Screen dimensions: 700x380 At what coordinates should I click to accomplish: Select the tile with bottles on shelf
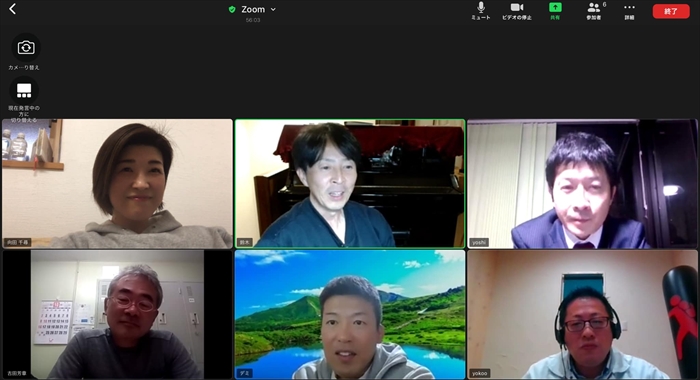click(117, 184)
